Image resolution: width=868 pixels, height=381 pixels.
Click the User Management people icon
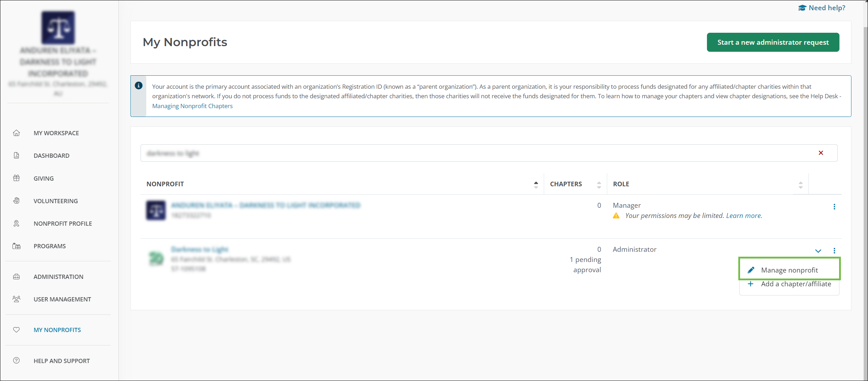click(17, 299)
